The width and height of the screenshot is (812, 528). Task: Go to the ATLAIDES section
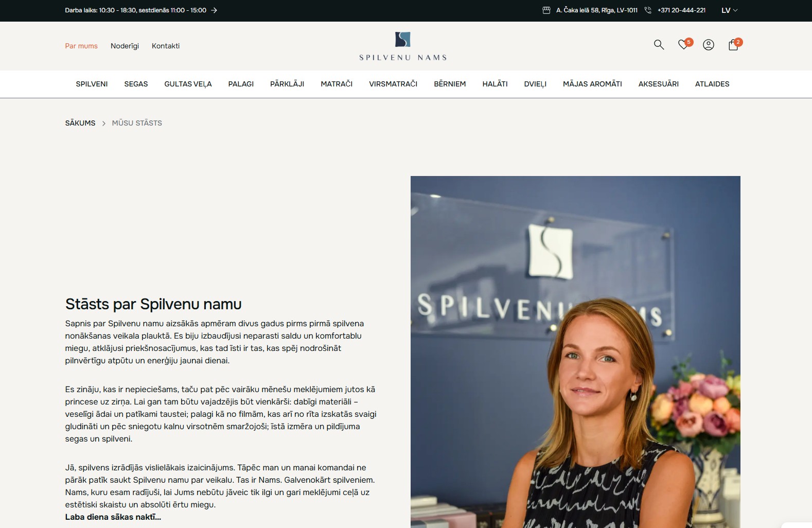point(712,84)
